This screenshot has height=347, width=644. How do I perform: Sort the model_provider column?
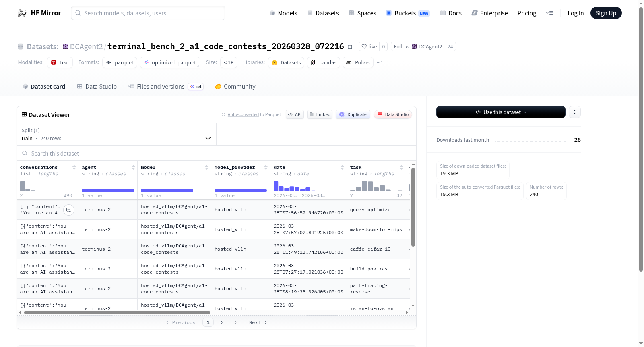click(266, 167)
